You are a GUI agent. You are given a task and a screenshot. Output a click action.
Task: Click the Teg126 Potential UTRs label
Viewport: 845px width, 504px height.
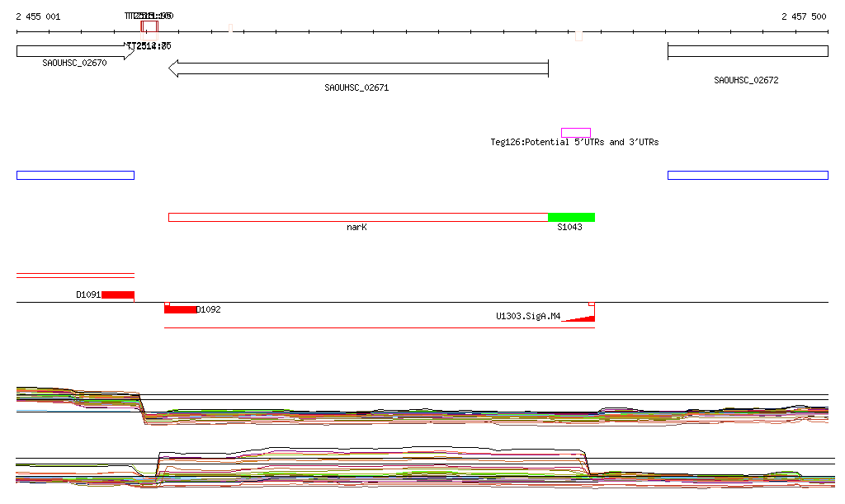point(574,143)
